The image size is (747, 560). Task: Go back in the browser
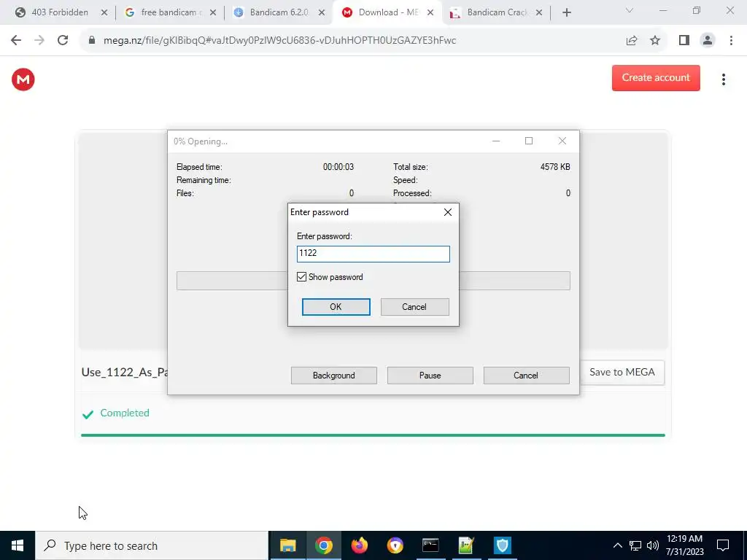pyautogui.click(x=16, y=41)
